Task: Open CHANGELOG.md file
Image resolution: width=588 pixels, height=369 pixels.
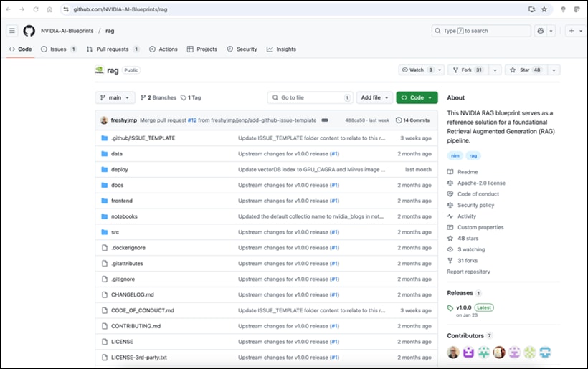Action: tap(133, 294)
